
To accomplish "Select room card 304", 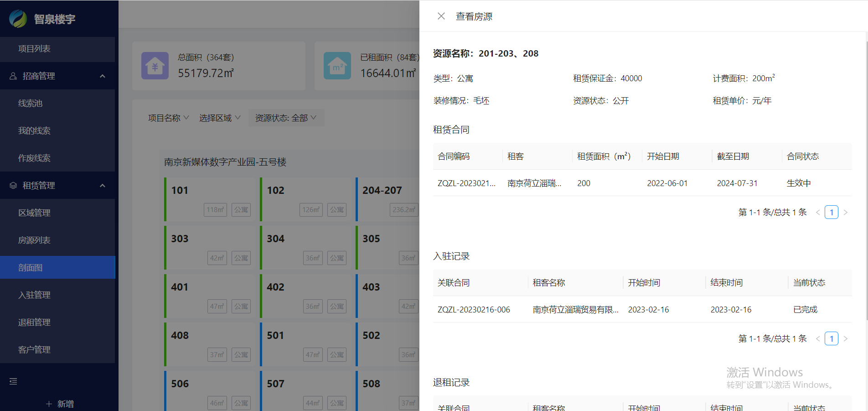I will [306, 248].
